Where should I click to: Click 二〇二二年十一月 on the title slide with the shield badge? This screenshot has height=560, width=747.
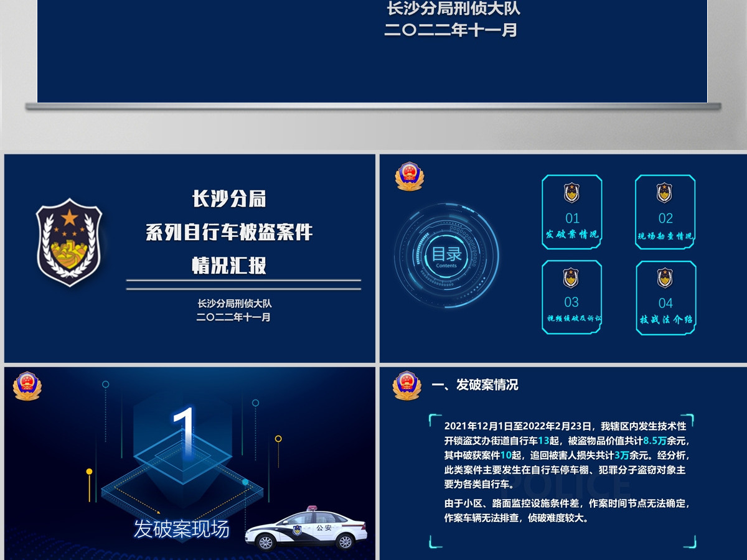[233, 317]
